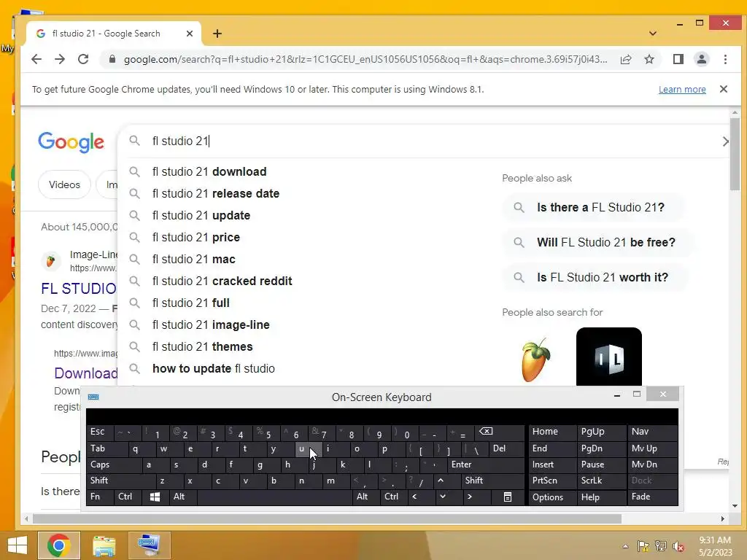Dismiss the Chrome update notice bar

click(x=723, y=89)
